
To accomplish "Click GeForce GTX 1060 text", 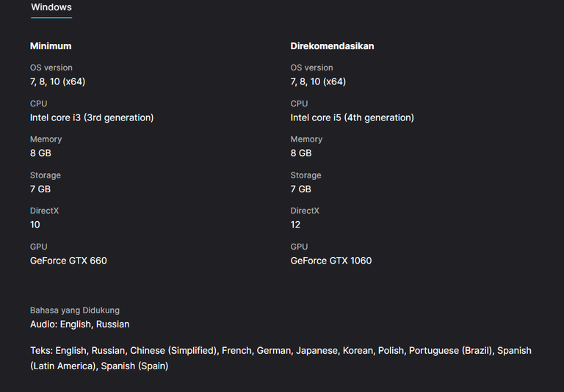I will point(331,261).
